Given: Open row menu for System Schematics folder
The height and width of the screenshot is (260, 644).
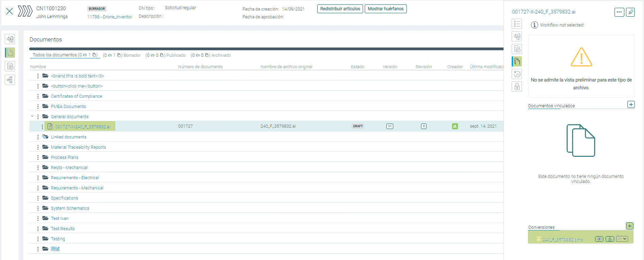Looking at the screenshot, I should (x=38, y=208).
